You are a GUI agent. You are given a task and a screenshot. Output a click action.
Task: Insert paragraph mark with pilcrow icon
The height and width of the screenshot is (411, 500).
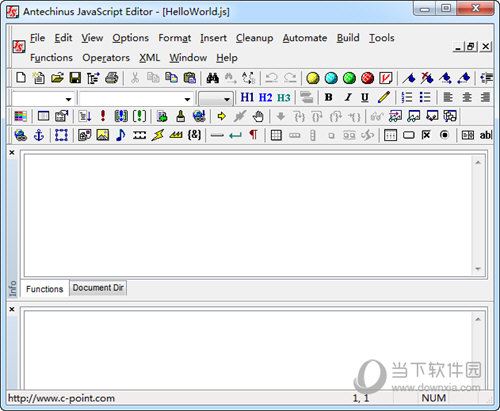tap(253, 135)
